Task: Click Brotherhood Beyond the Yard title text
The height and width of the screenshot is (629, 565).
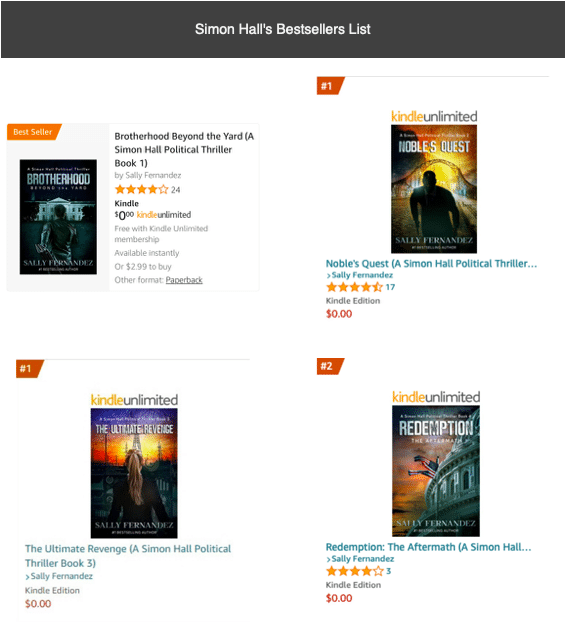Action: 184,150
